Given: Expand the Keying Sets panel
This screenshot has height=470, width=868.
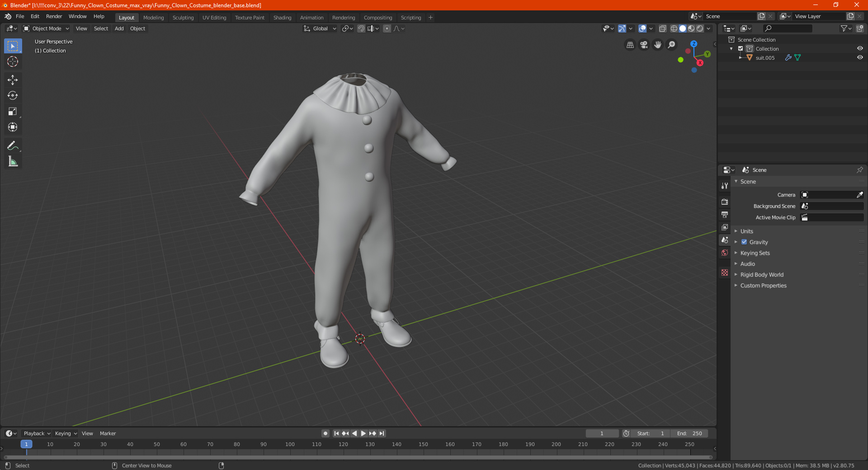Looking at the screenshot, I should 755,253.
